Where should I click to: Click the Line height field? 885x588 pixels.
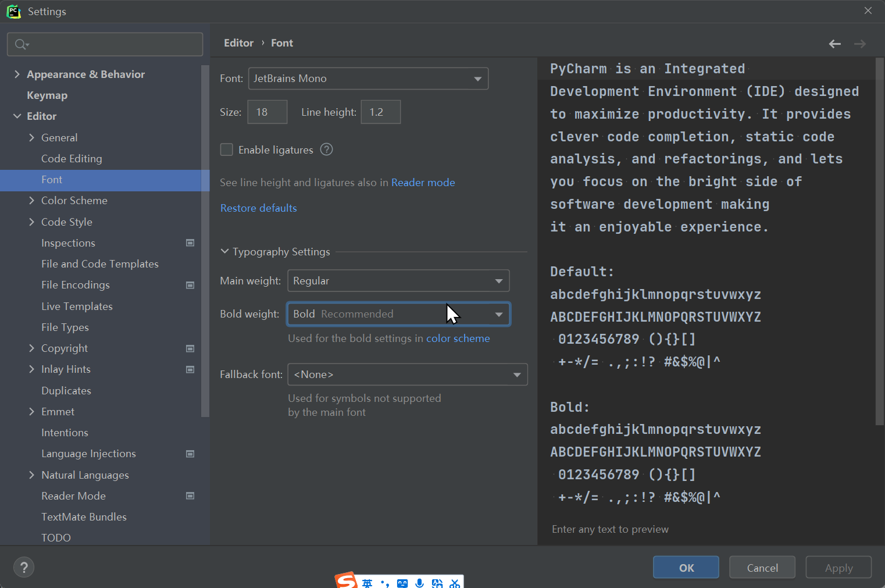click(381, 112)
